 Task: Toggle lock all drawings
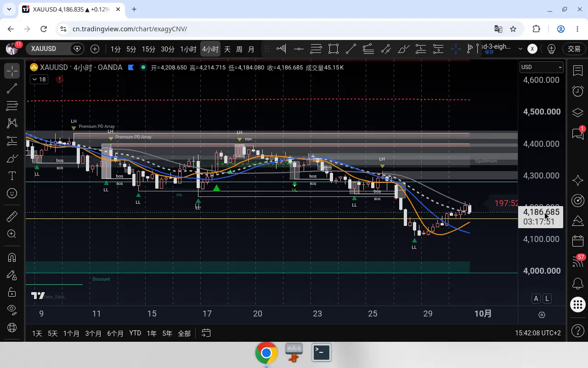[x=12, y=293]
